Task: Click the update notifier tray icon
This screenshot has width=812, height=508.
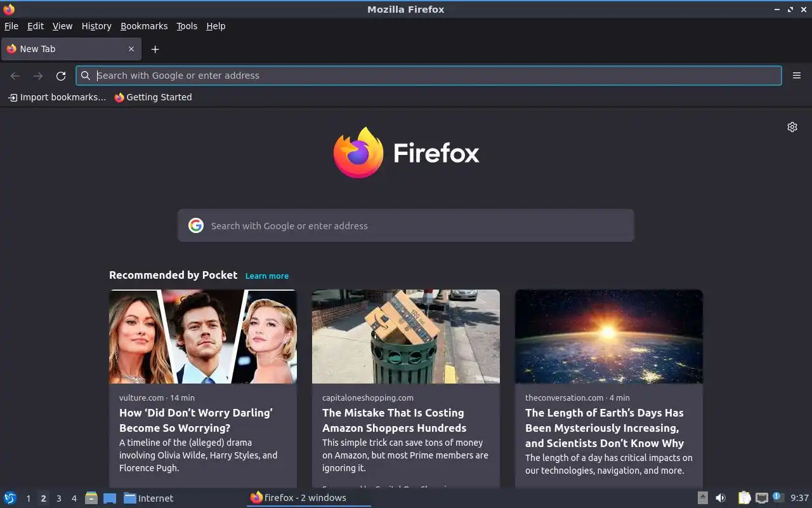Action: coord(778,498)
